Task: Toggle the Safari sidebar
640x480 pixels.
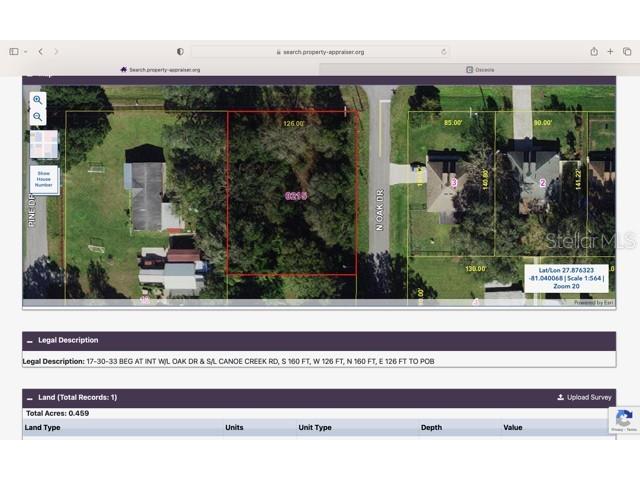Action: point(14,51)
